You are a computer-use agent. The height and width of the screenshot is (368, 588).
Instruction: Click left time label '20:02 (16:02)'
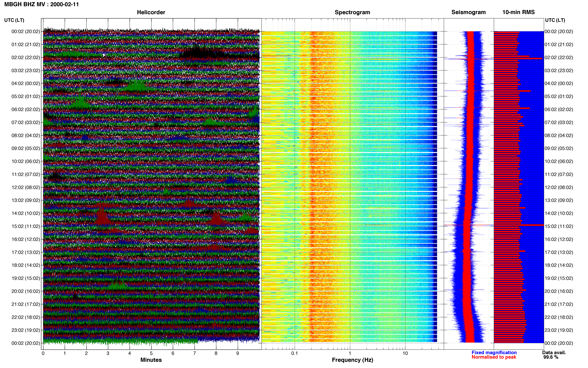[x=26, y=291]
